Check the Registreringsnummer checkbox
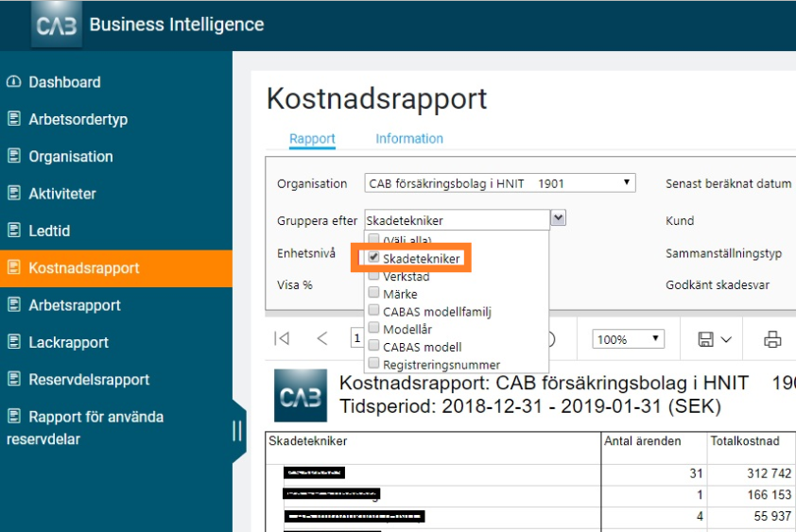 pos(373,363)
